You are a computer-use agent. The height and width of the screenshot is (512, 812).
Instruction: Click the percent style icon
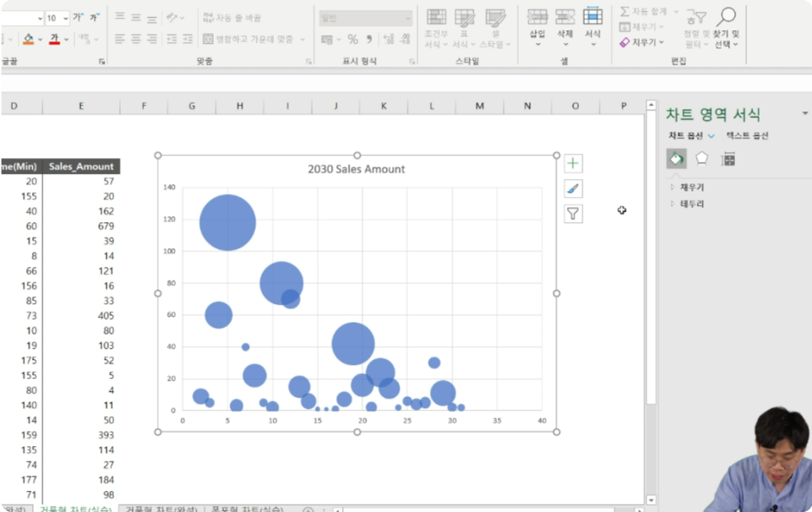tap(352, 40)
